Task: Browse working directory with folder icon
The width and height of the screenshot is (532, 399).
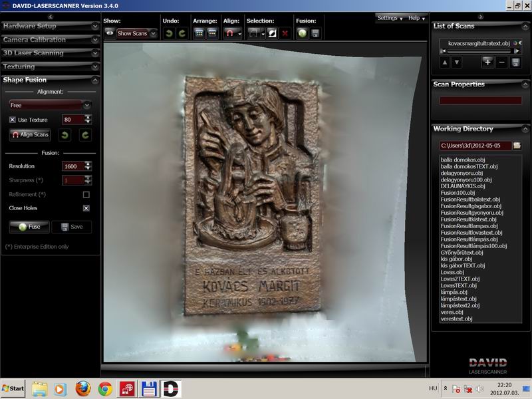Action: click(x=517, y=145)
